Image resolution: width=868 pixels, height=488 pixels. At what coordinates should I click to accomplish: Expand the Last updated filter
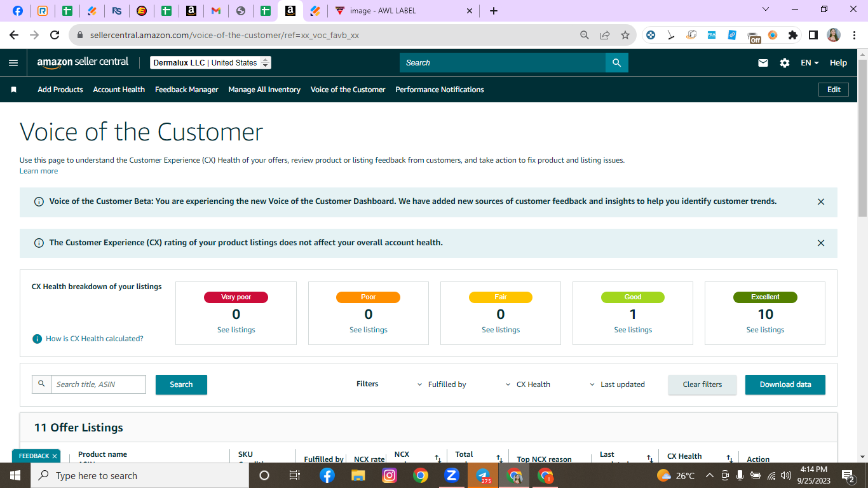tap(617, 384)
